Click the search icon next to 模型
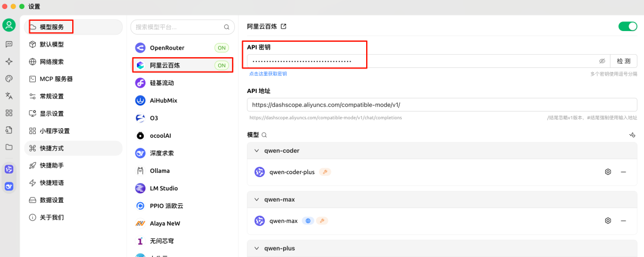This screenshot has width=644, height=257. tap(264, 135)
